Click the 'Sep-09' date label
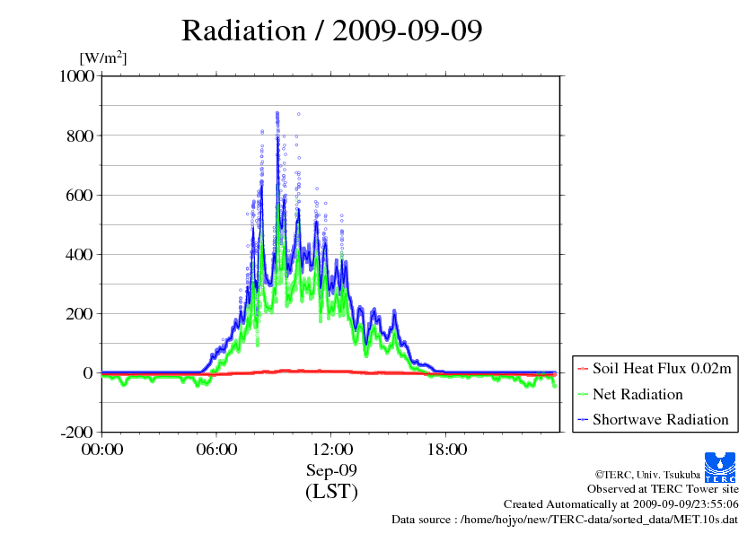This screenshot has width=756, height=534. click(331, 470)
